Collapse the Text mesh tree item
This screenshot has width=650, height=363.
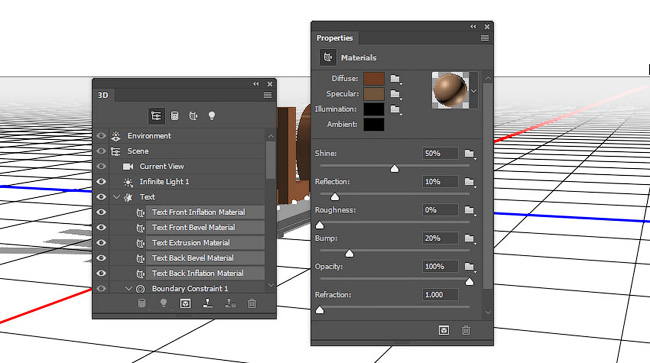[116, 197]
